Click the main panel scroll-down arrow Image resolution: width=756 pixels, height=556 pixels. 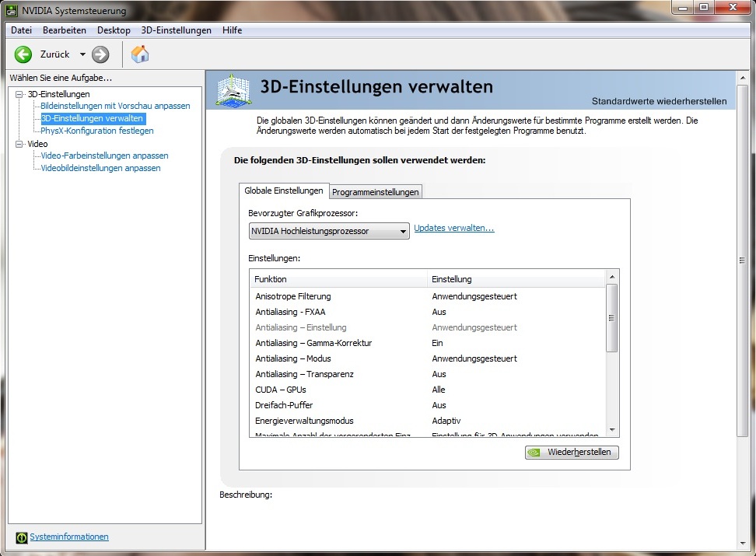coord(742,544)
